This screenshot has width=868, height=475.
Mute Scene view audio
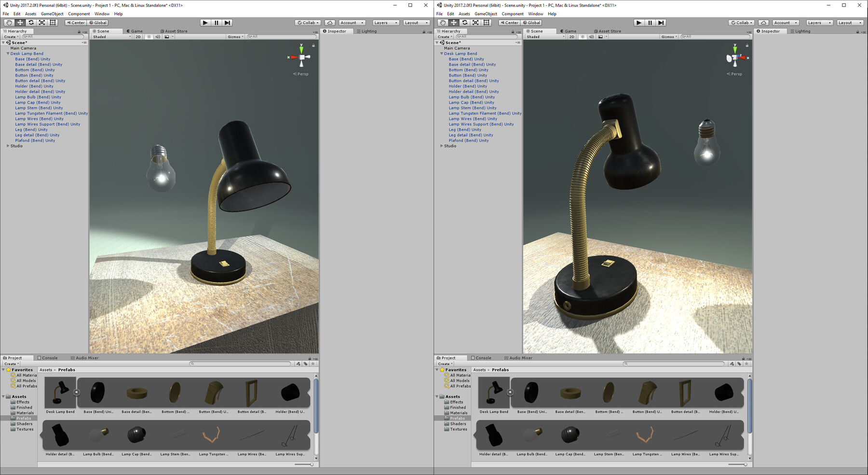[x=158, y=36]
